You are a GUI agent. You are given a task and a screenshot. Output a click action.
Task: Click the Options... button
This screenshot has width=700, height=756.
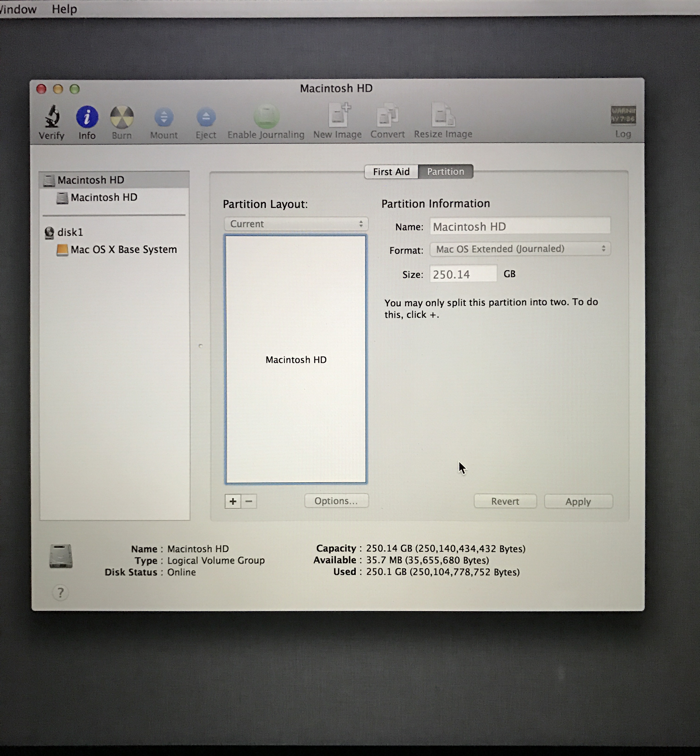[336, 501]
